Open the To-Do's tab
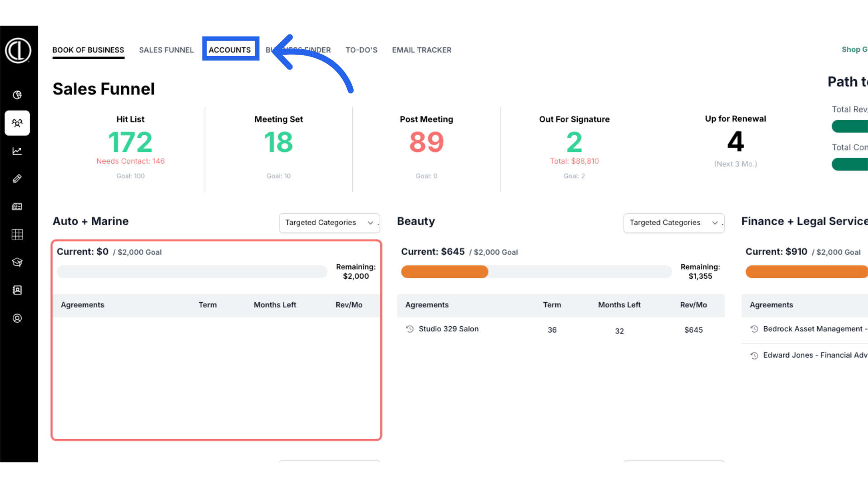 coord(361,50)
